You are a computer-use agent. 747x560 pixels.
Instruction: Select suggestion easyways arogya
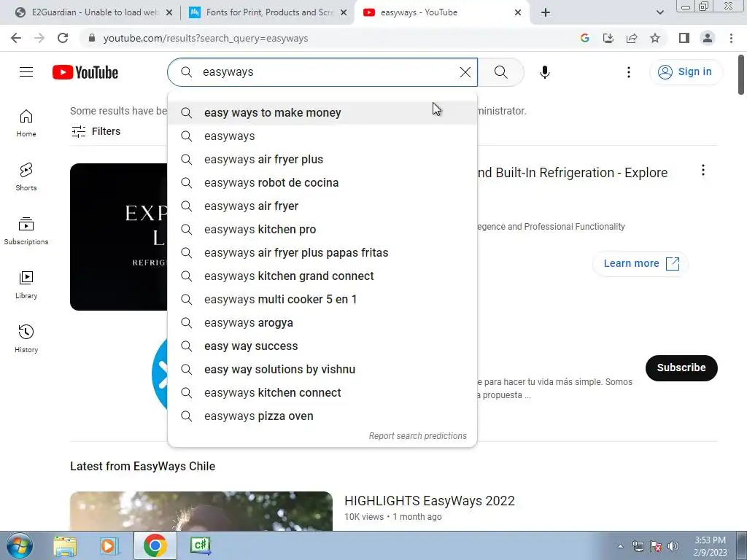click(322, 323)
